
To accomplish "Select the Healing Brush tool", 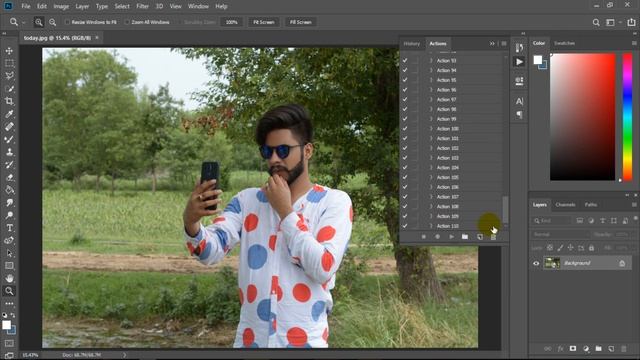I will pos(9,127).
